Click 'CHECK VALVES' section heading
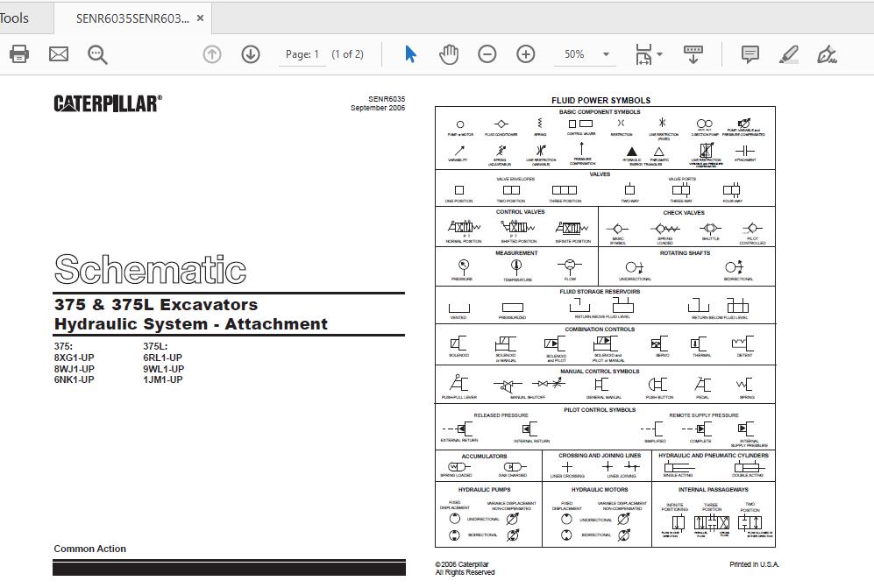The width and height of the screenshot is (874, 588). [684, 213]
